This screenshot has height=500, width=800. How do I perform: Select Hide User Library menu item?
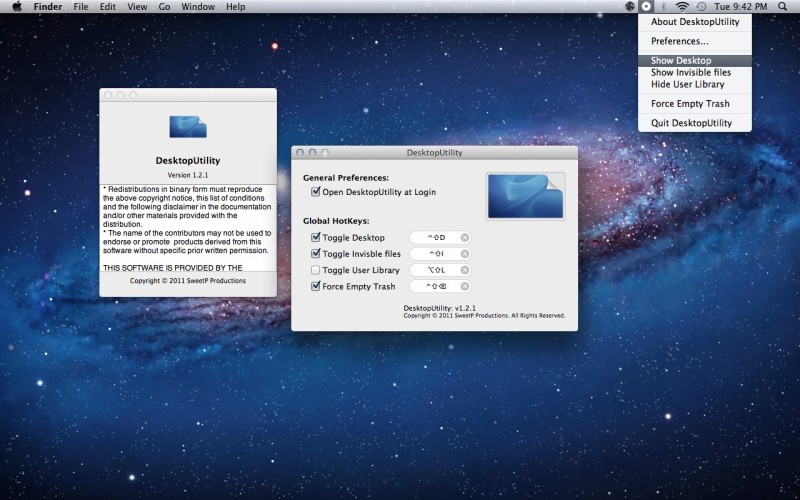(694, 84)
